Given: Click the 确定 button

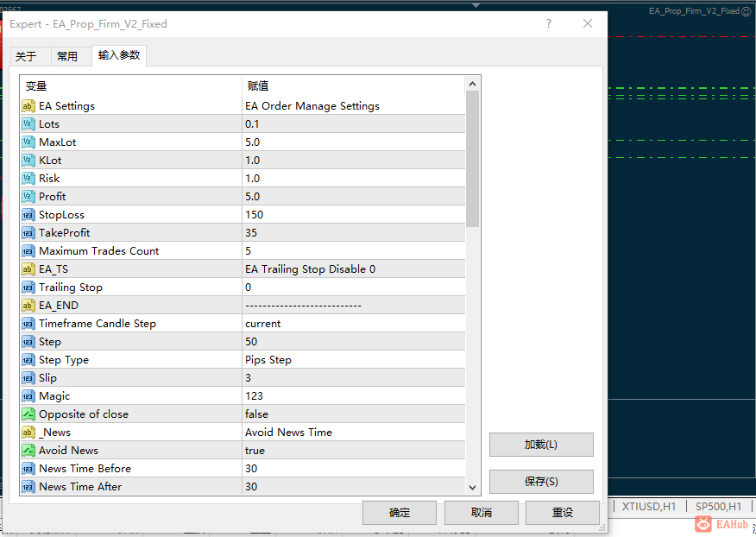Looking at the screenshot, I should tap(400, 512).
